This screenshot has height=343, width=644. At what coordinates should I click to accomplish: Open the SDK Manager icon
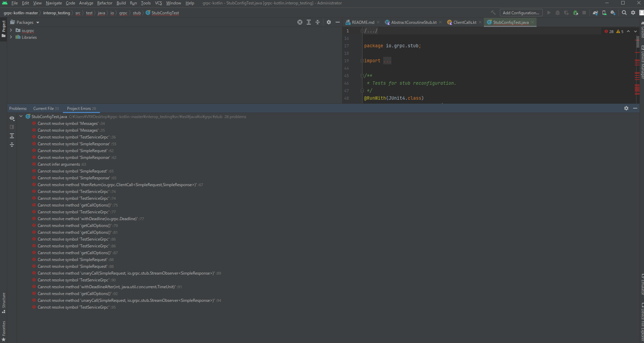pos(613,13)
